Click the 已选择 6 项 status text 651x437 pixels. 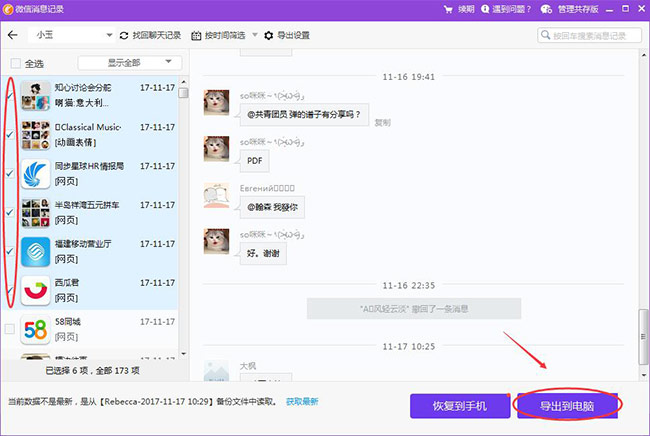coord(92,371)
